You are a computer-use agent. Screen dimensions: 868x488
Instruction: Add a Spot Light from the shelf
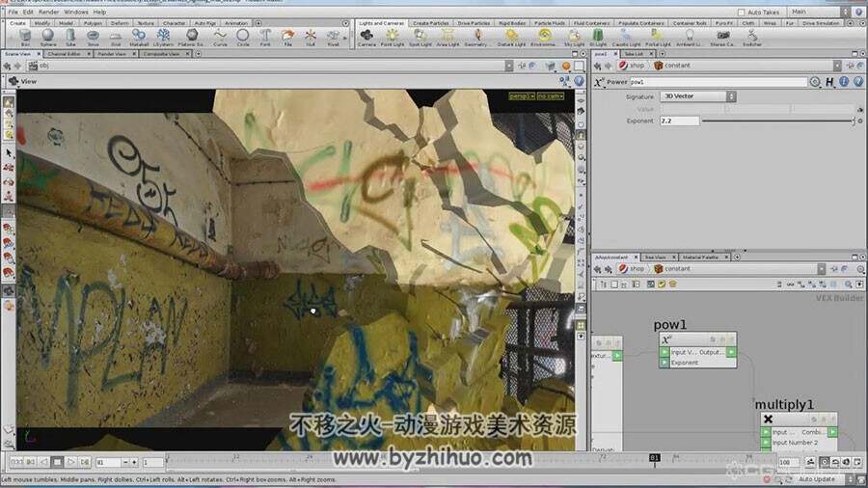click(420, 38)
